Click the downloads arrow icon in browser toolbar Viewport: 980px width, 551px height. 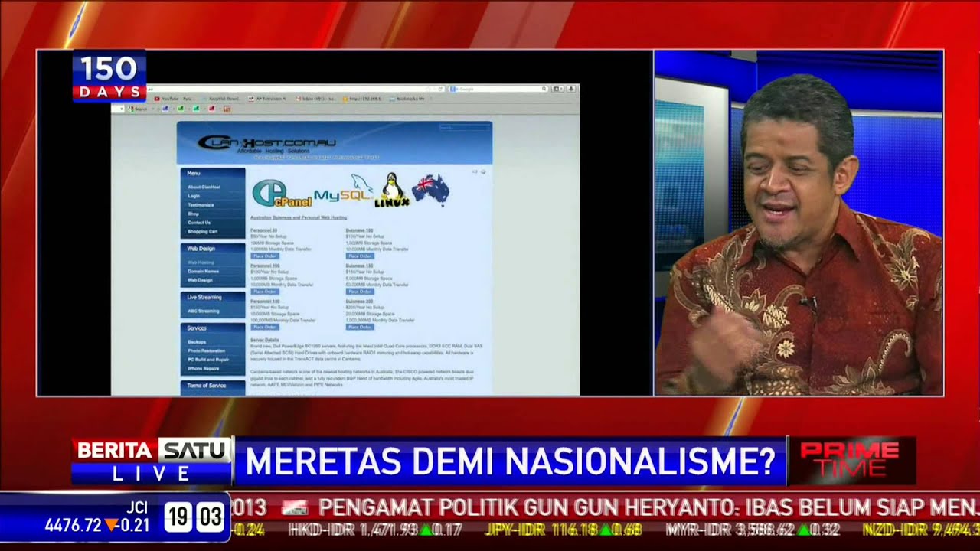click(570, 89)
